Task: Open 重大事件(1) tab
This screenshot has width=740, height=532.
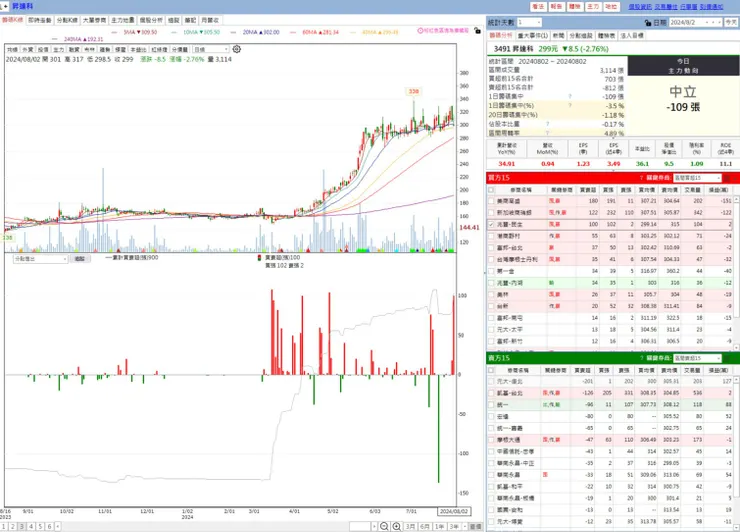Action: click(532, 35)
